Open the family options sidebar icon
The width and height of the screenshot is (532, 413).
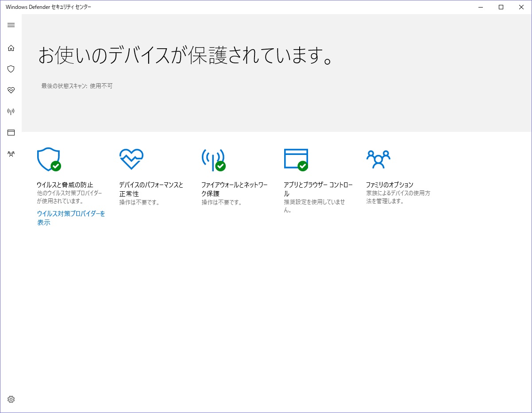[11, 154]
